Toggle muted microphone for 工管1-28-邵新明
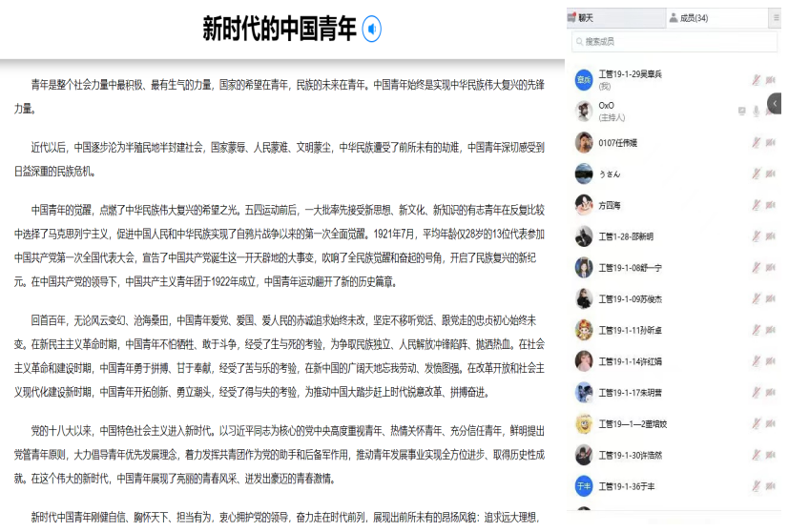Viewport: 788px width, 532px height. [x=756, y=236]
